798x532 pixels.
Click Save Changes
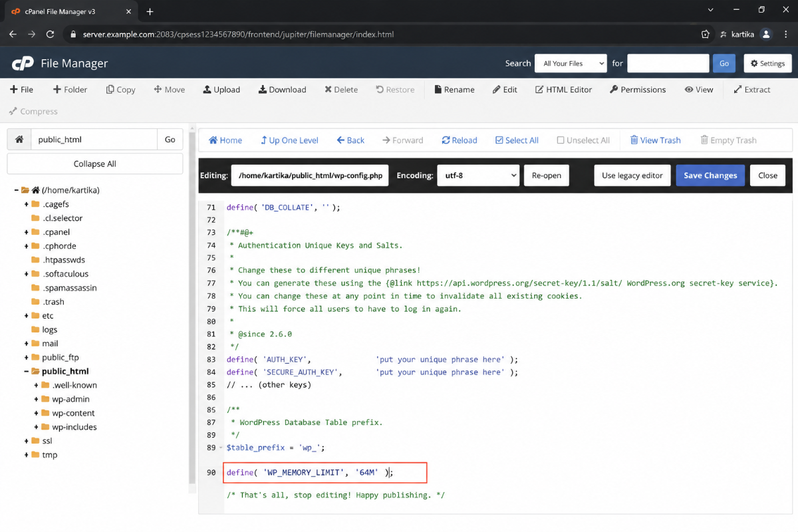click(x=710, y=176)
